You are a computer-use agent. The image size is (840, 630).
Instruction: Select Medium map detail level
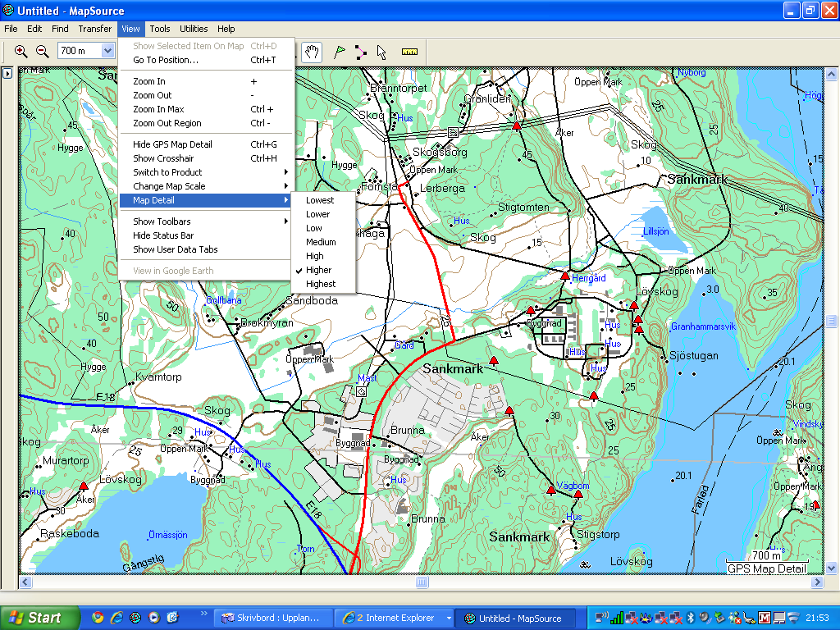tap(323, 242)
